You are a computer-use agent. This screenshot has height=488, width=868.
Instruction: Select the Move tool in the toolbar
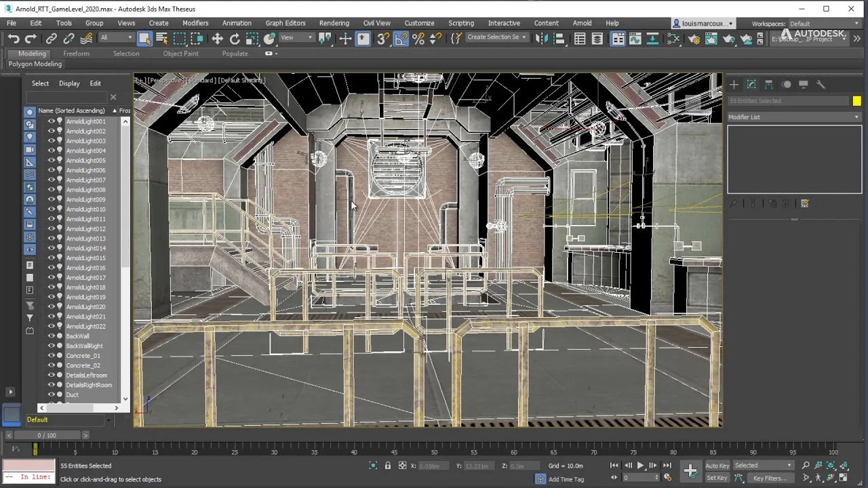(217, 39)
